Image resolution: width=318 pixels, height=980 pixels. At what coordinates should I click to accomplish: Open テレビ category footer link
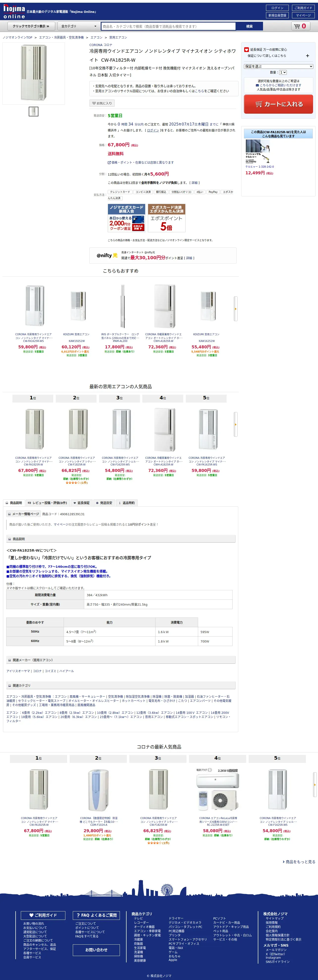[138, 918]
